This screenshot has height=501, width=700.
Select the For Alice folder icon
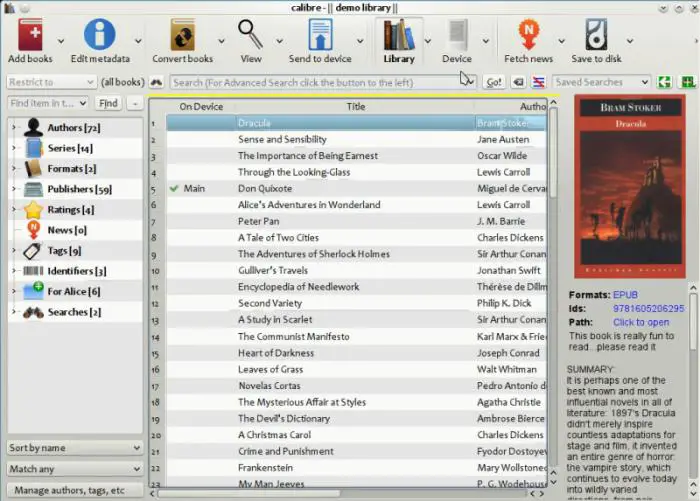(x=33, y=291)
